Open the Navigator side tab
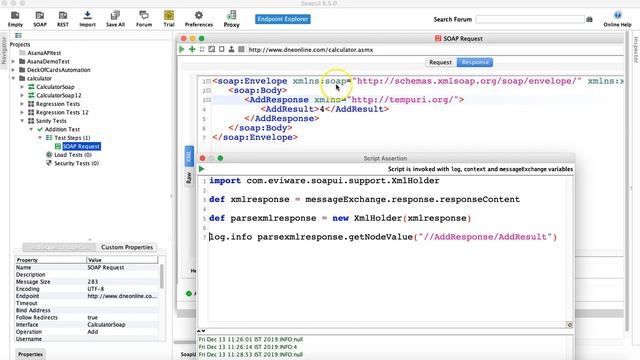640x360 pixels. click(x=4, y=51)
